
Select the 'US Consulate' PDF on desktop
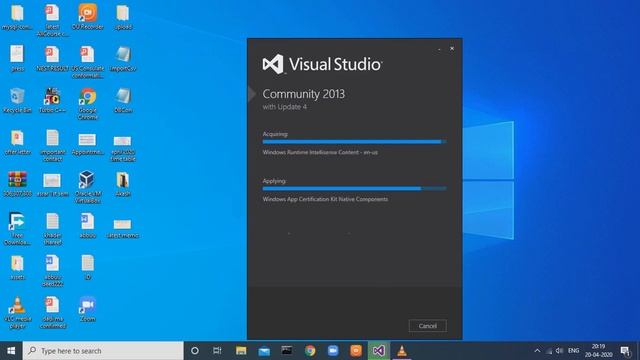pyautogui.click(x=88, y=62)
